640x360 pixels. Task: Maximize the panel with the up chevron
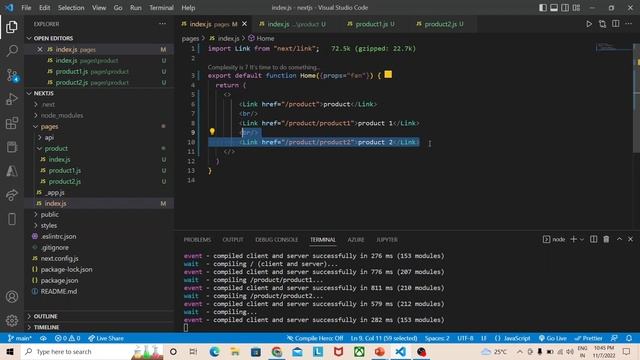(x=619, y=239)
